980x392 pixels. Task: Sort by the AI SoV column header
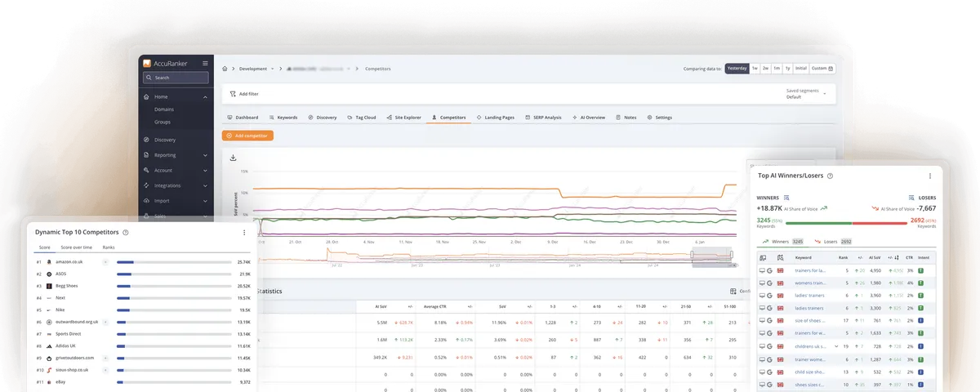pyautogui.click(x=875, y=257)
